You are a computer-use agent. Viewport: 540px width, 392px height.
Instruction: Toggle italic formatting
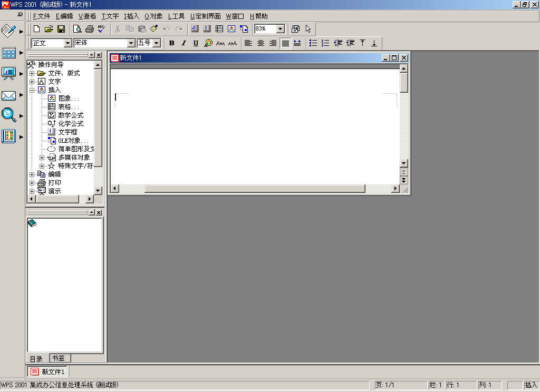[184, 43]
